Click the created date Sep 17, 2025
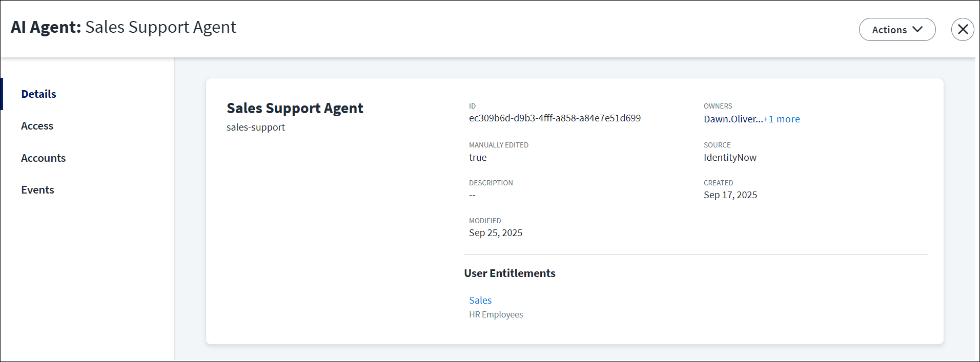The image size is (980, 362). tap(730, 195)
